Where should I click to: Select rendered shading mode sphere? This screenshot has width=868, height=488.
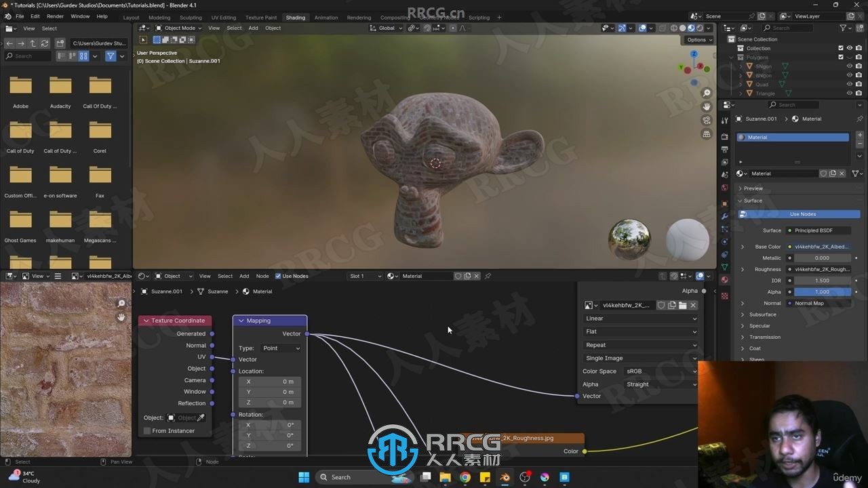tap(700, 28)
